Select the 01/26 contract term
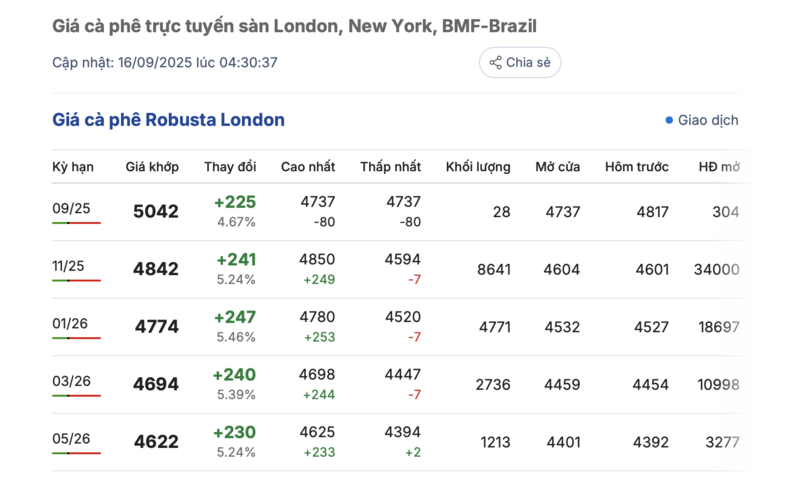 click(71, 323)
